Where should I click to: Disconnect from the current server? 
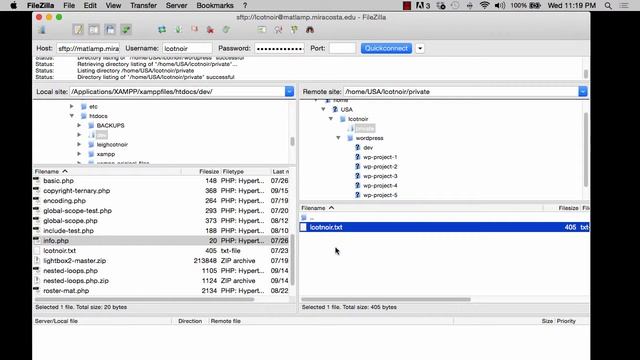[x=210, y=30]
